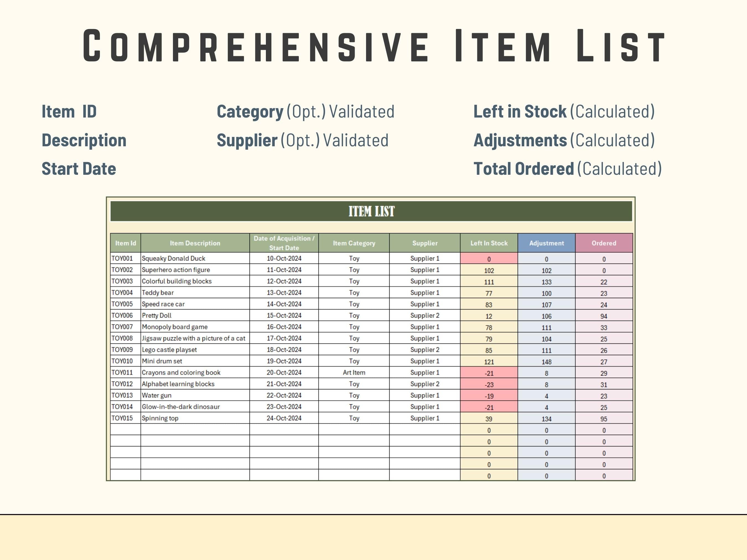Click the red -23 stock cell
747x560 pixels.
click(489, 384)
